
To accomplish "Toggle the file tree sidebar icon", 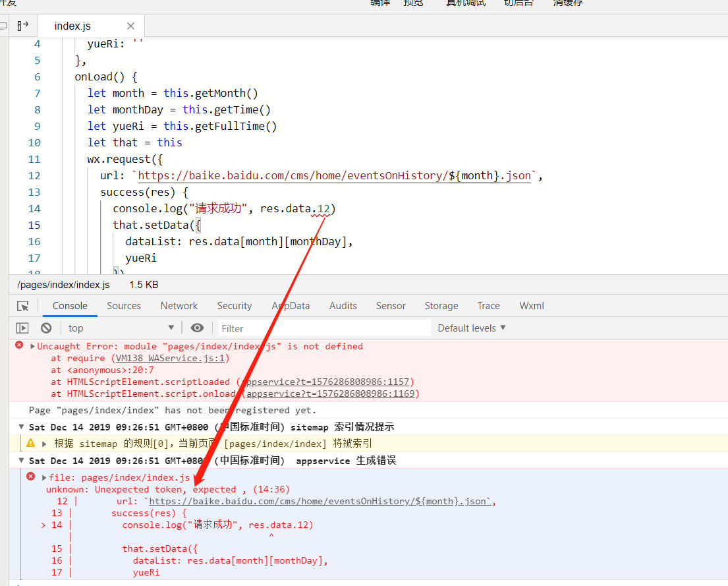I will (x=23, y=26).
